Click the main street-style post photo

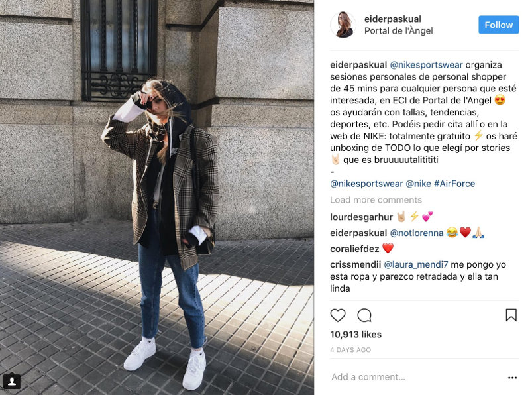(x=157, y=197)
